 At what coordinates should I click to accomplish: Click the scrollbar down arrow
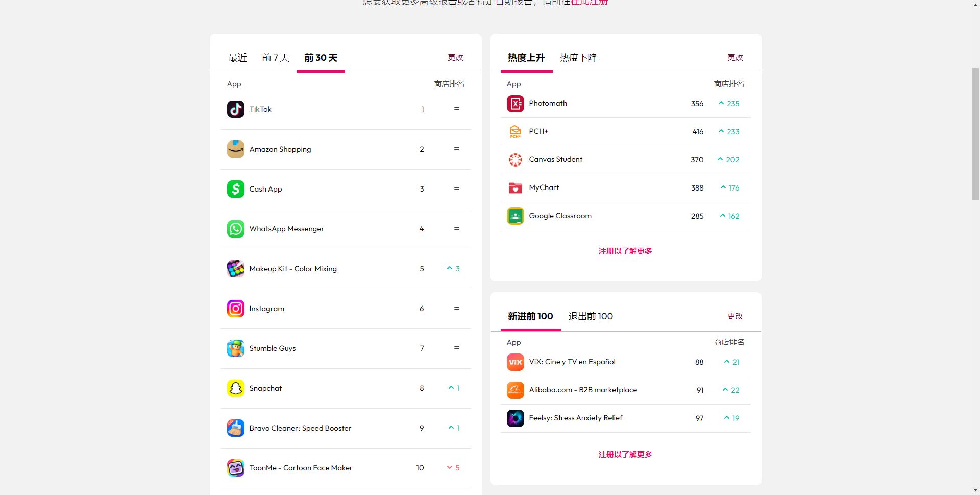975,490
